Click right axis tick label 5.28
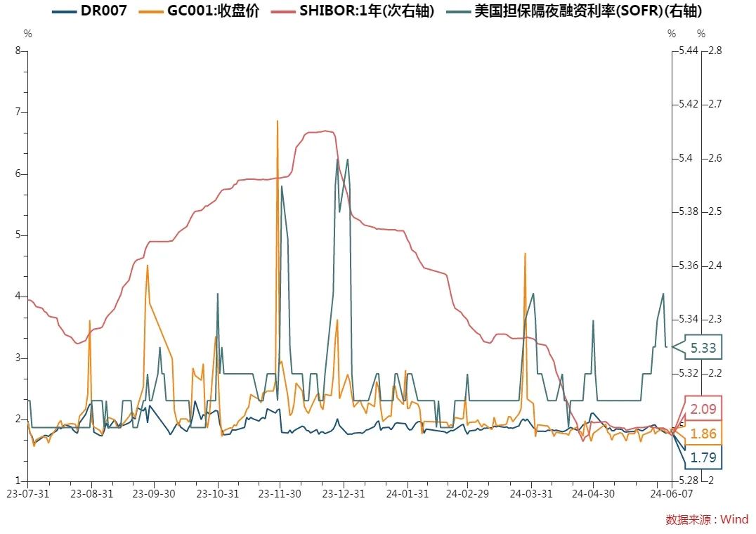The image size is (756, 534). tap(688, 481)
